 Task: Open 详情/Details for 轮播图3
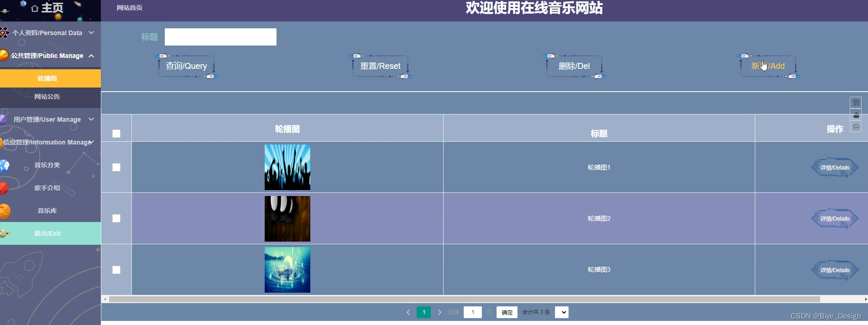(835, 270)
